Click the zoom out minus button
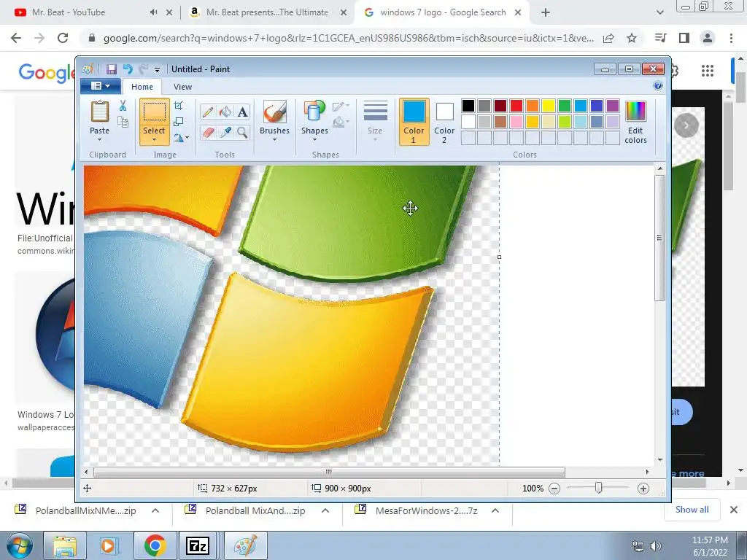Viewport: 747px width, 560px height. 554,489
